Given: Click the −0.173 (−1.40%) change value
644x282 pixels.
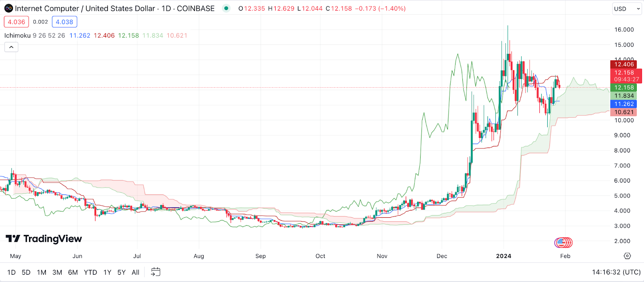Looking at the screenshot, I should (380, 8).
